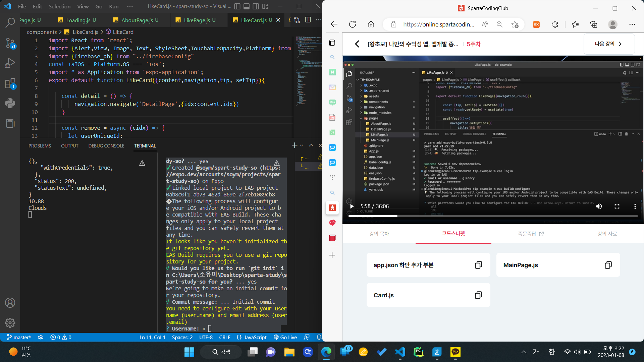Open the Search view in VS Code
This screenshot has width=644, height=362.
[10, 23]
